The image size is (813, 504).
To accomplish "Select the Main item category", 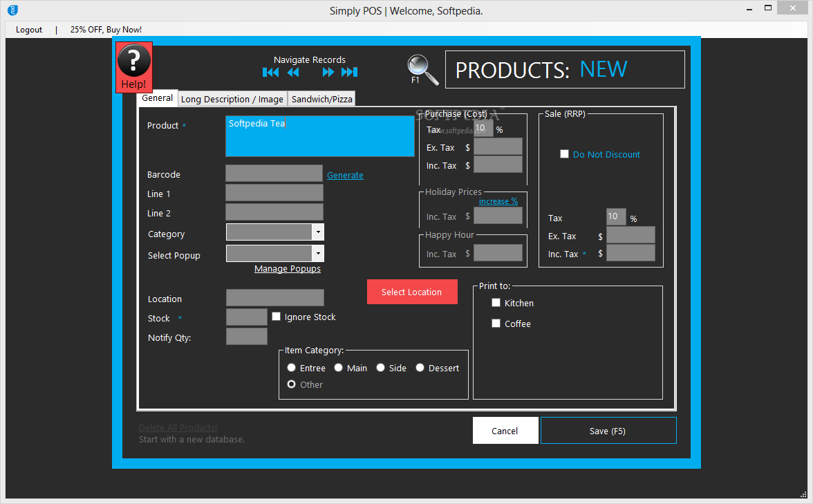I will (x=339, y=368).
